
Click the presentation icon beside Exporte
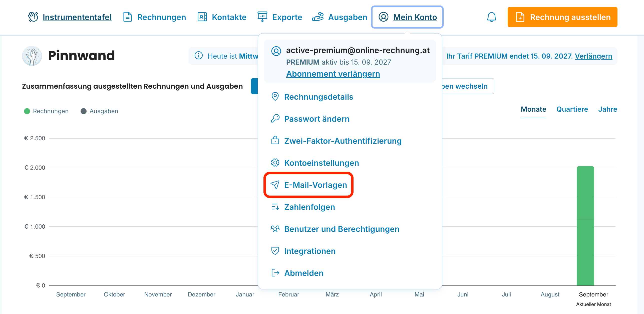pyautogui.click(x=262, y=17)
